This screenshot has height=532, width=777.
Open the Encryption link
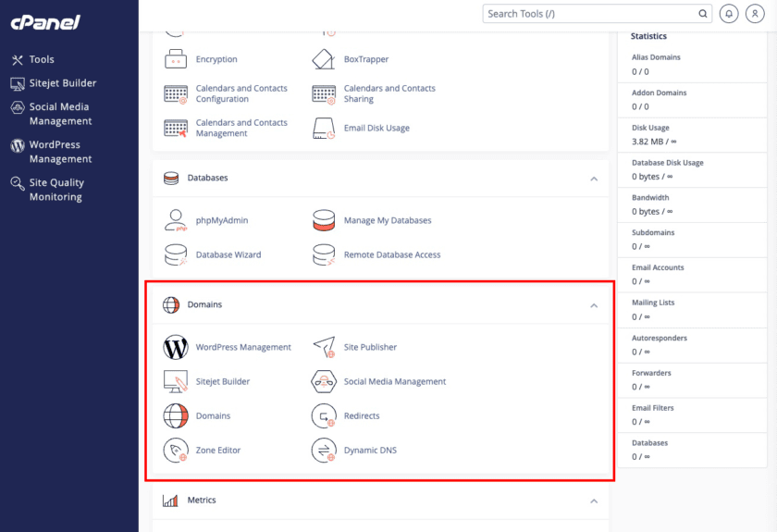216,59
